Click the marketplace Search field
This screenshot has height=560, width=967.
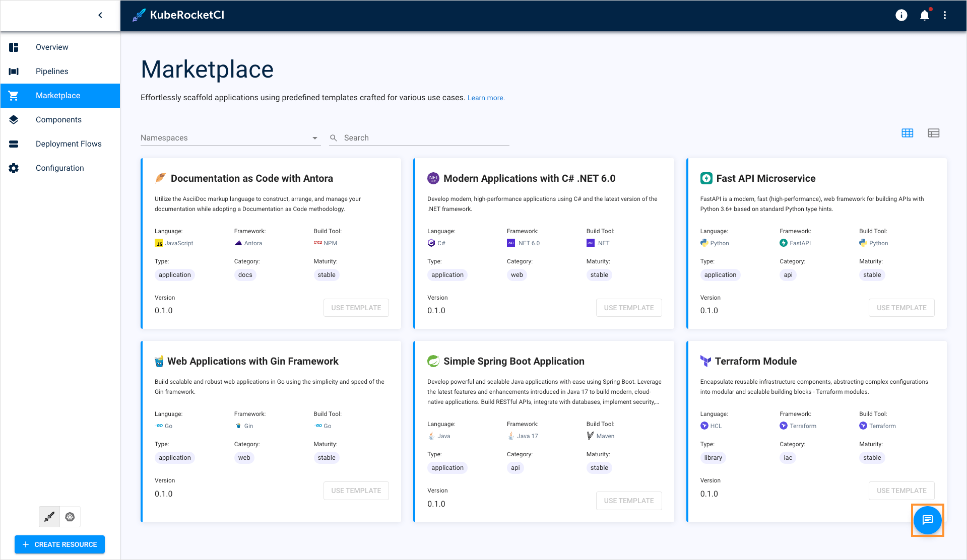[423, 138]
